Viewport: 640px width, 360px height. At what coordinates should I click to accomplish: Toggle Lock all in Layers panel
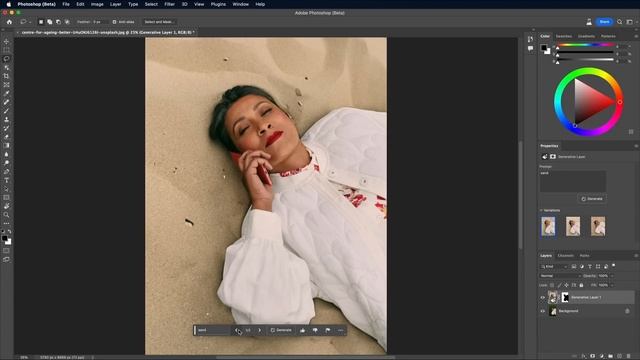[581, 285]
